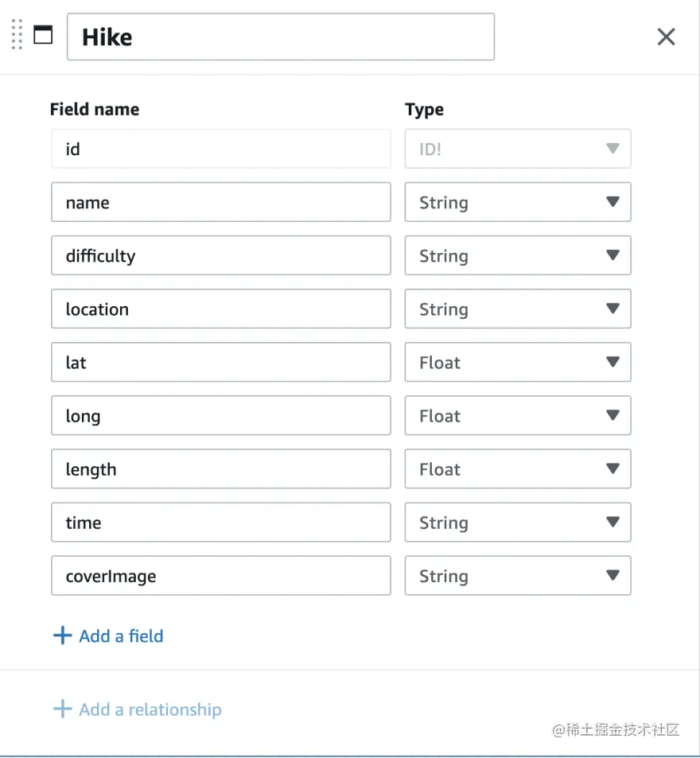Expand the length field Float dropdown
This screenshot has height=758, width=700.
pos(517,468)
